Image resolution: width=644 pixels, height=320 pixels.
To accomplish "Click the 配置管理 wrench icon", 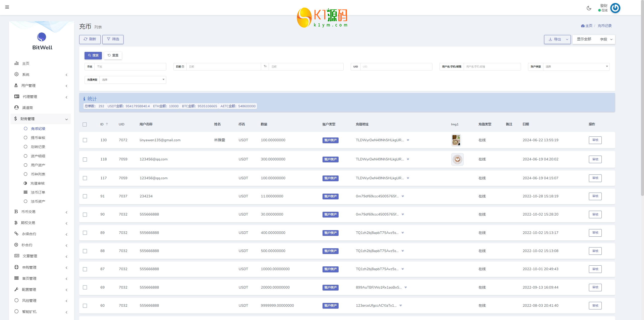I will click(x=17, y=289).
